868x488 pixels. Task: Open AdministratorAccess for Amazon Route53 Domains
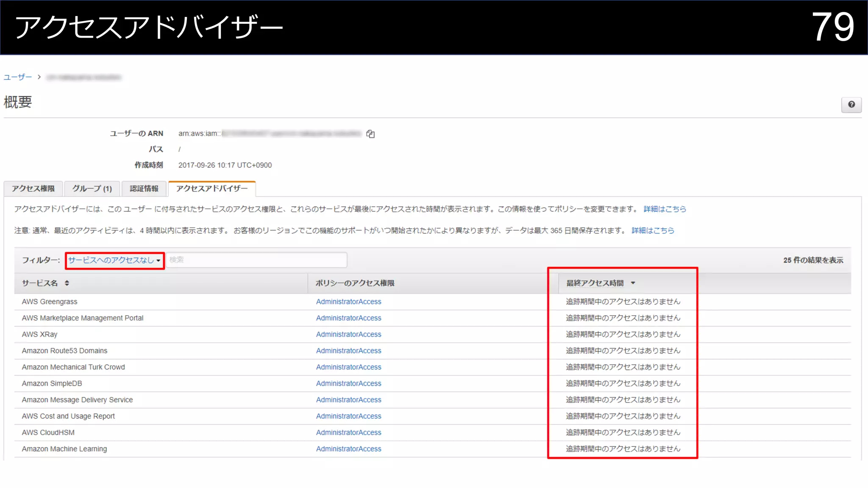tap(348, 351)
